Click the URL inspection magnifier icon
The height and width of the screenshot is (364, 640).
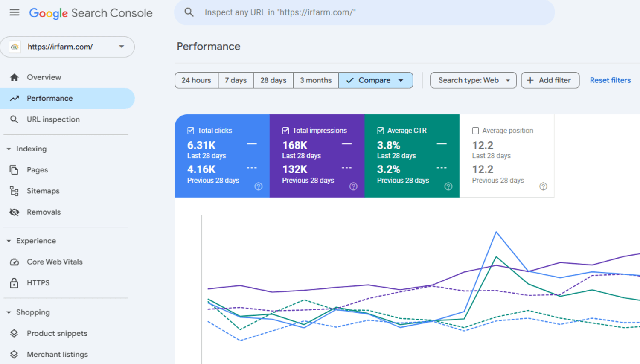tap(14, 119)
